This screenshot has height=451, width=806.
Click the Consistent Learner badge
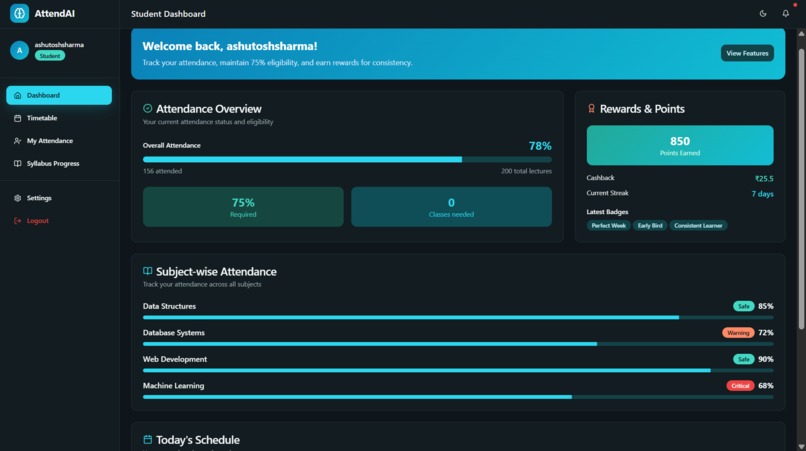[x=698, y=225]
